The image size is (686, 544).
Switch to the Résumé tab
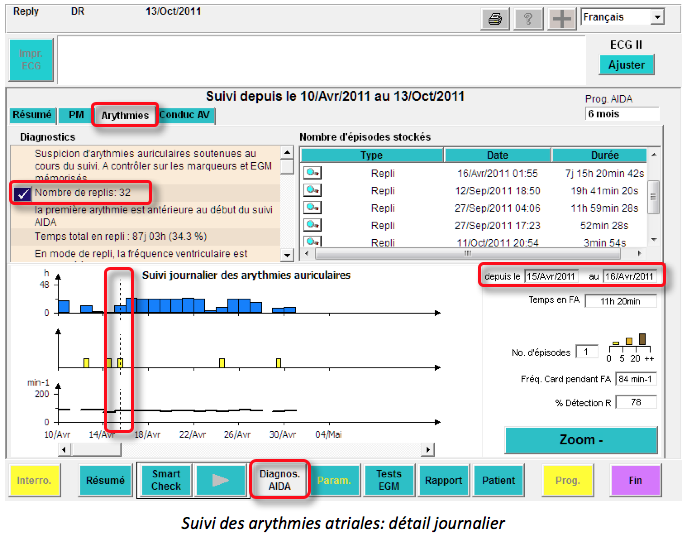pyautogui.click(x=31, y=115)
